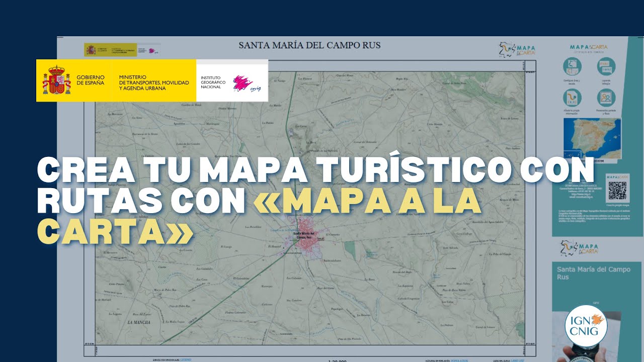Click the pink CNIG logo in the banner
The image size is (644, 362).
247,83
